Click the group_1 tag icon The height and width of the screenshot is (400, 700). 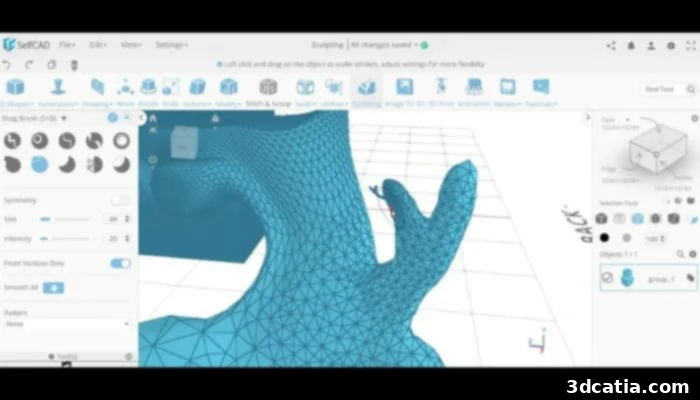690,278
